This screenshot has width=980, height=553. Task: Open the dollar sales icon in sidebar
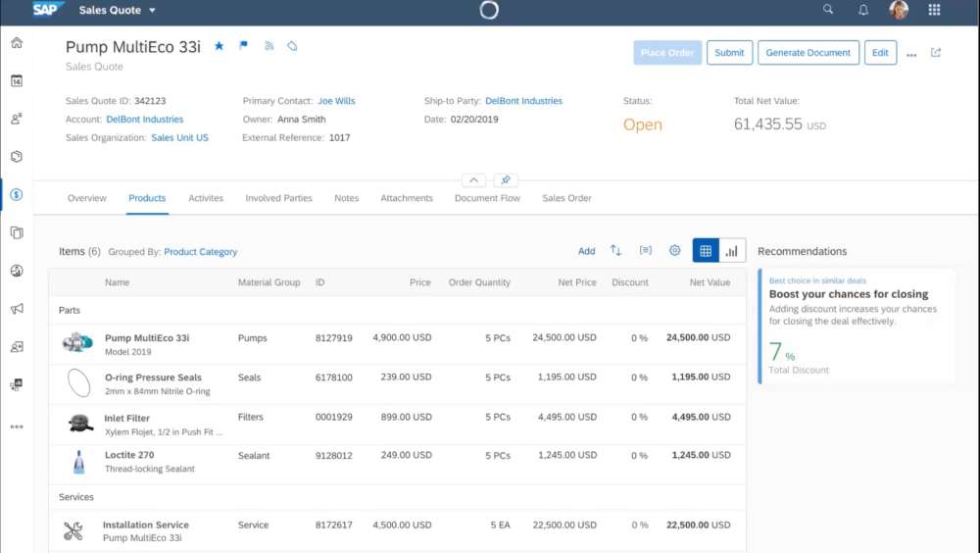click(17, 194)
